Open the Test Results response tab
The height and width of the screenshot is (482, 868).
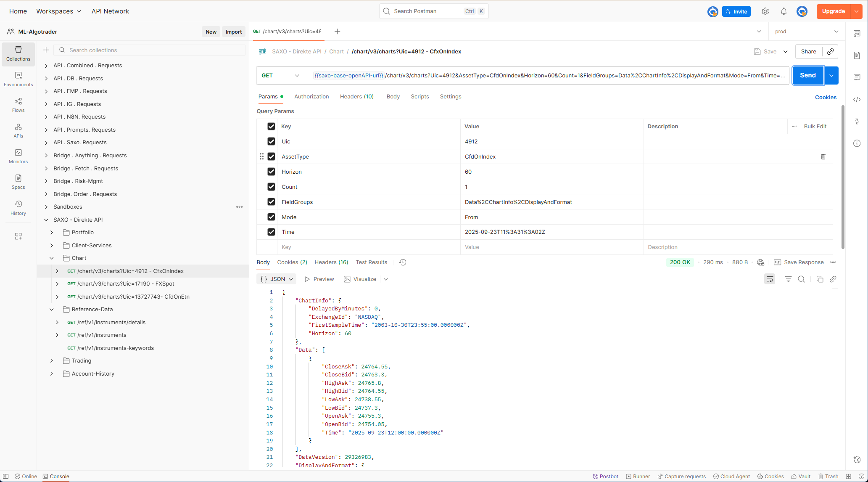tap(371, 262)
